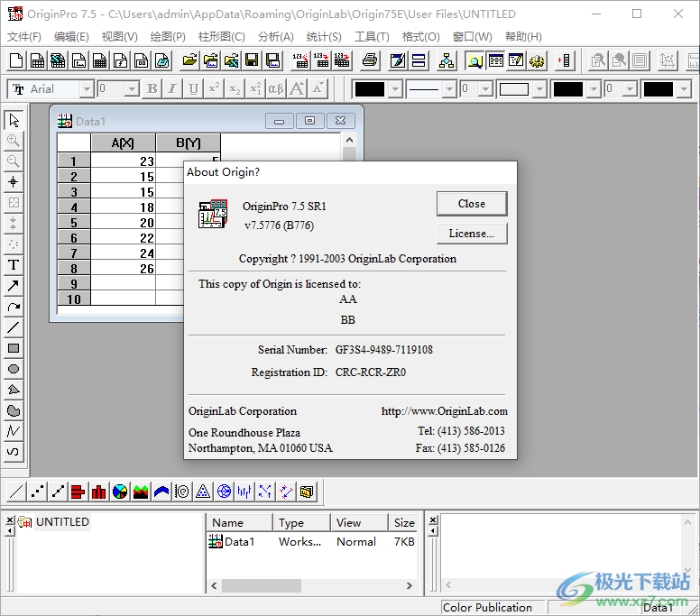Plot a Ternary triangle graph
Image resolution: width=700 pixels, height=616 pixels.
pyautogui.click(x=203, y=492)
